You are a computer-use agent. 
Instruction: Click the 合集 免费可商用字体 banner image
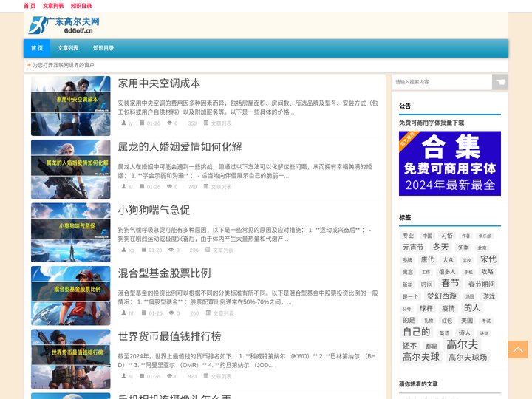coord(450,163)
